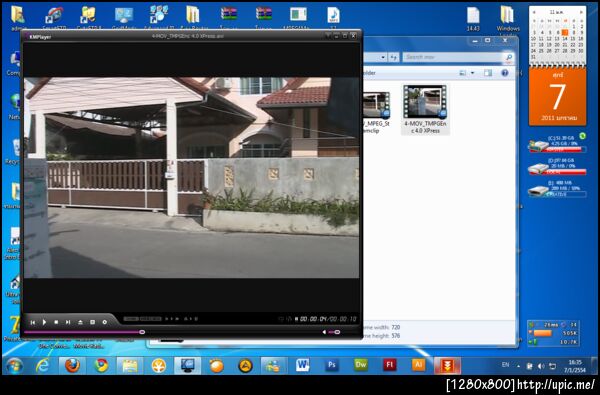
Task: Open Explorer help question mark icon
Action: point(505,73)
